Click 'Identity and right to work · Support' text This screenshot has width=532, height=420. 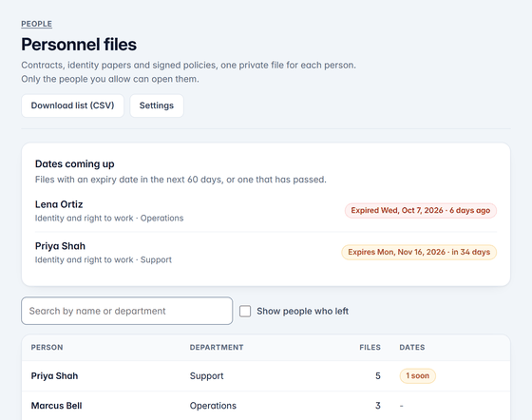click(x=104, y=259)
